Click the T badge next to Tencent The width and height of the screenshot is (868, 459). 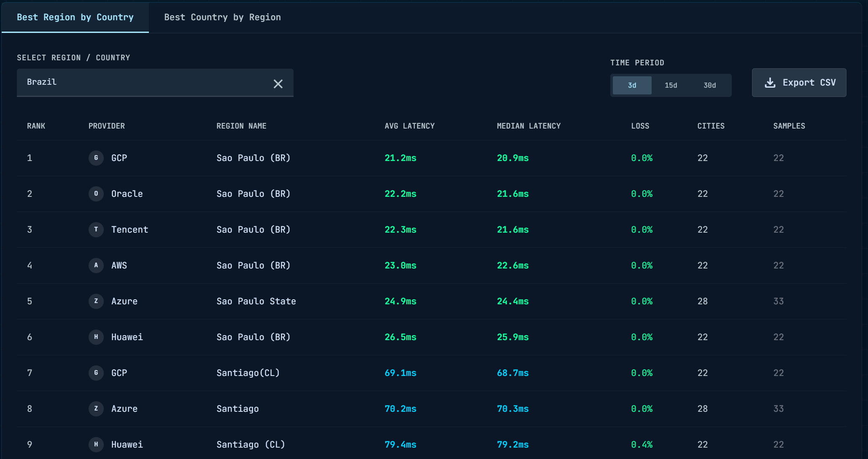pos(96,230)
